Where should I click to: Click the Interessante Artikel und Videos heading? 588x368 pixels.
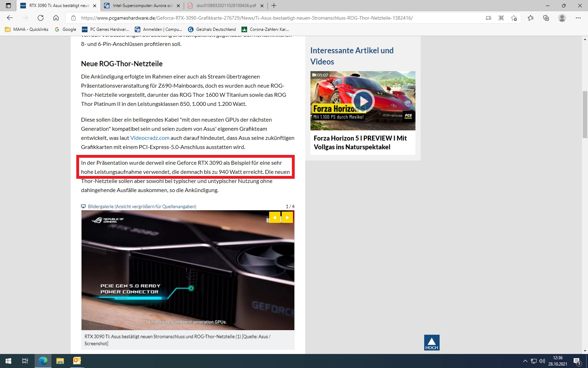click(x=352, y=56)
